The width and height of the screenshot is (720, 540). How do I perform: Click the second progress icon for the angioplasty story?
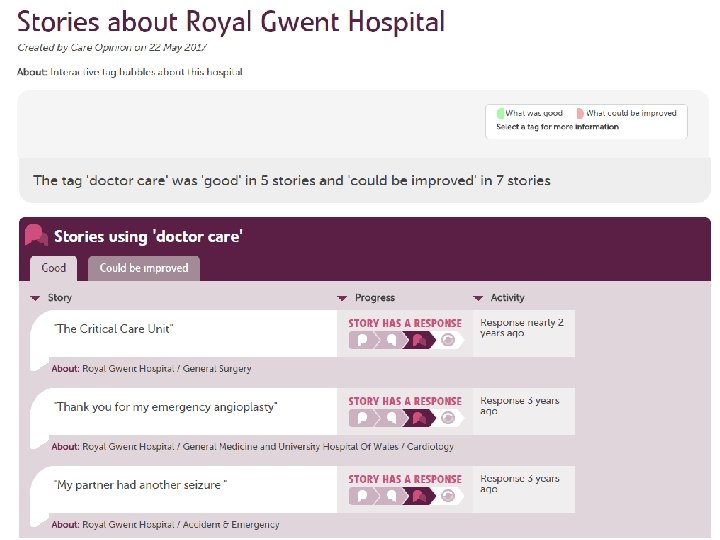click(390, 418)
